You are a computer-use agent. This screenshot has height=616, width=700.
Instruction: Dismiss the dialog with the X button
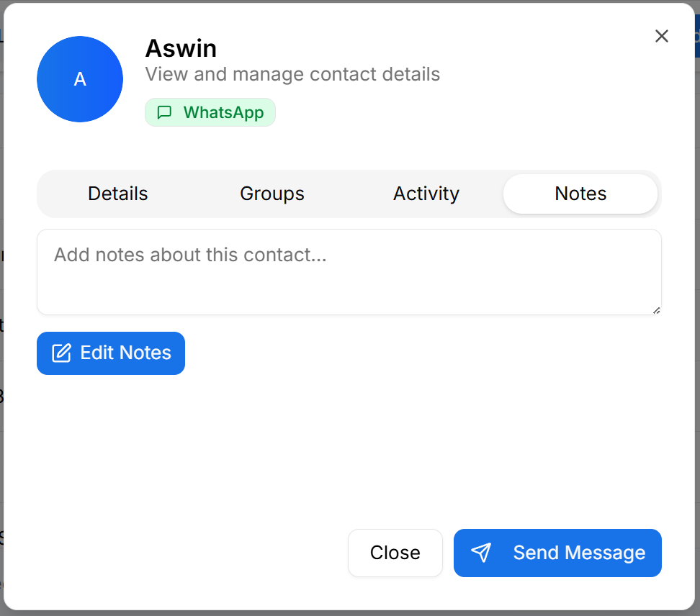[661, 35]
